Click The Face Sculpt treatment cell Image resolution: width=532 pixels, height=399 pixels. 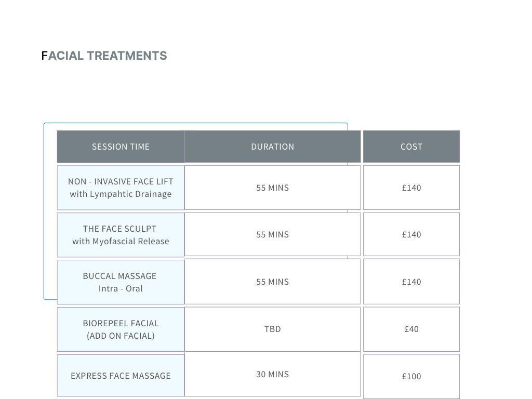pos(121,235)
